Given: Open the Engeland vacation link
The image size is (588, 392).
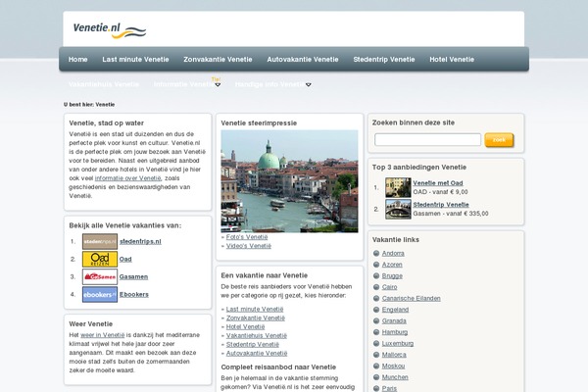Looking at the screenshot, I should tap(395, 310).
